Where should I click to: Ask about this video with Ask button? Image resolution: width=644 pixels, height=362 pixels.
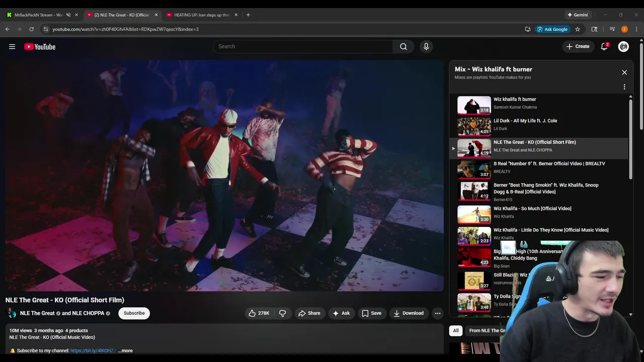[341, 313]
